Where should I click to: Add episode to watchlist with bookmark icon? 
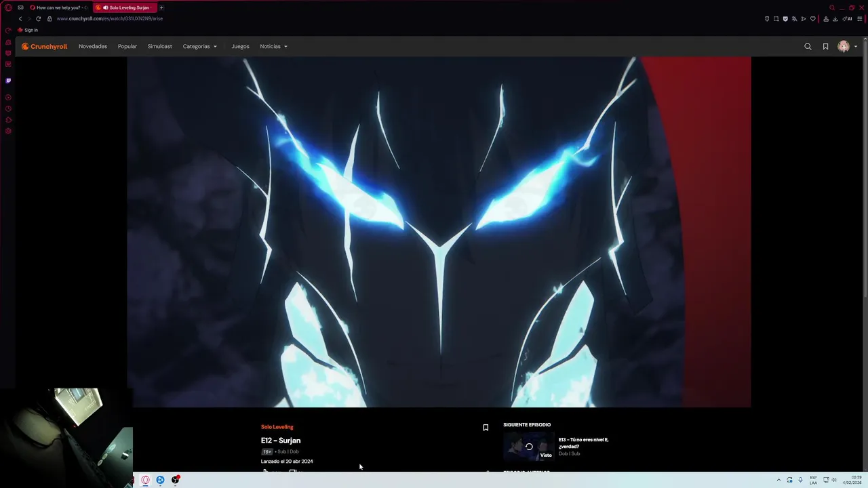[486, 428]
